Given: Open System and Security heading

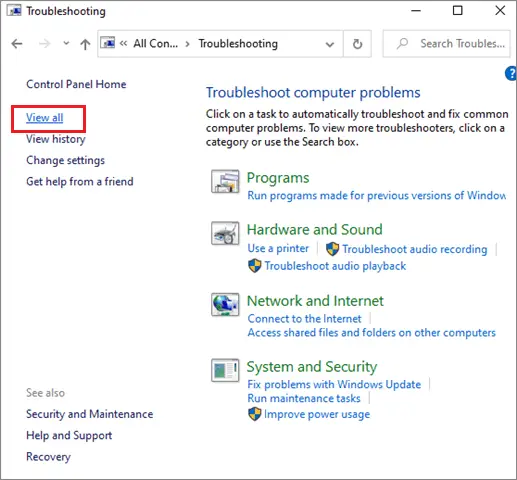Looking at the screenshot, I should 312,367.
